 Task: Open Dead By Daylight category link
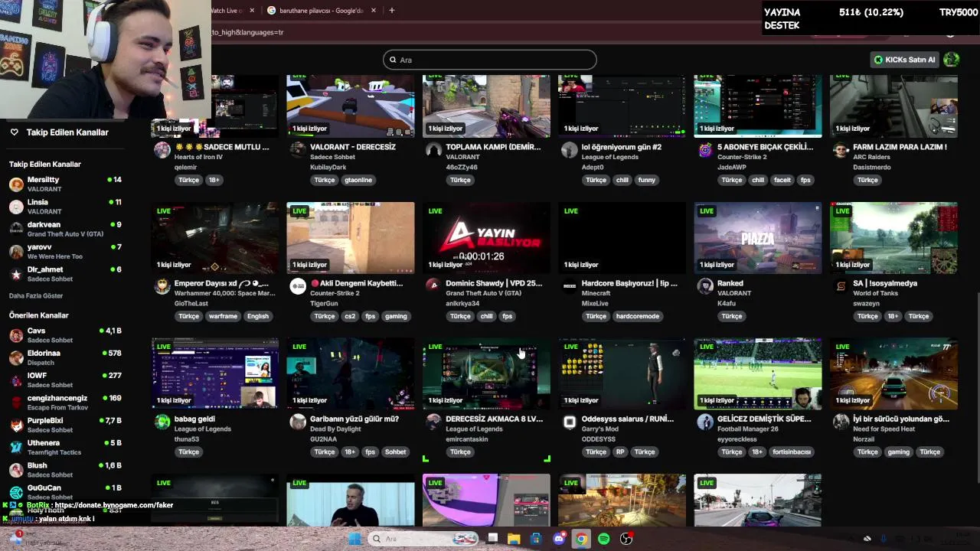[x=338, y=429]
